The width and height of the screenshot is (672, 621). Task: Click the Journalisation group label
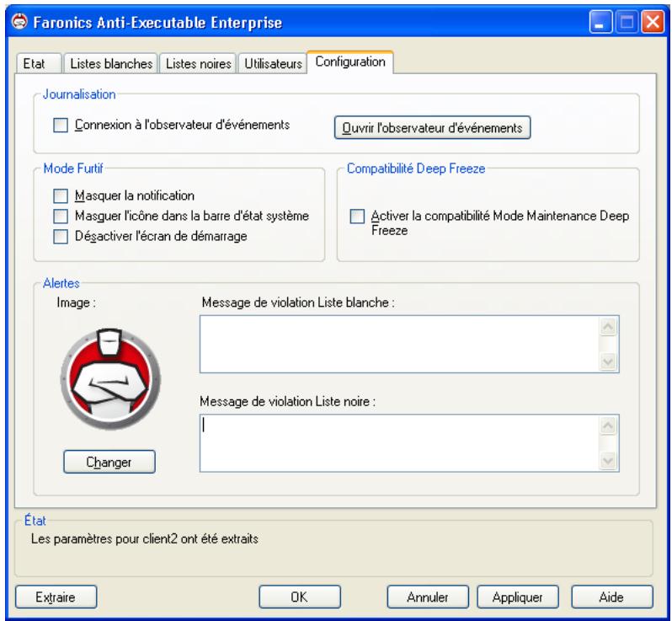pos(79,94)
